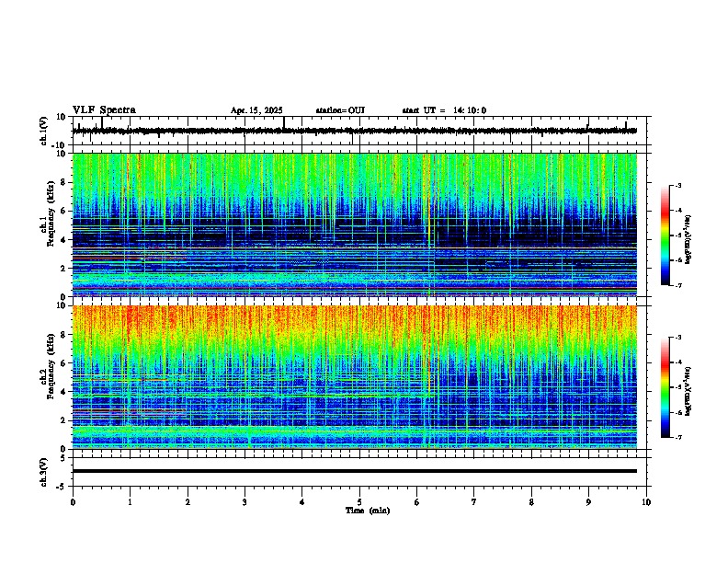The height and width of the screenshot is (563, 728).
Task: Click the time axis tick label "8"
Action: pos(531,502)
